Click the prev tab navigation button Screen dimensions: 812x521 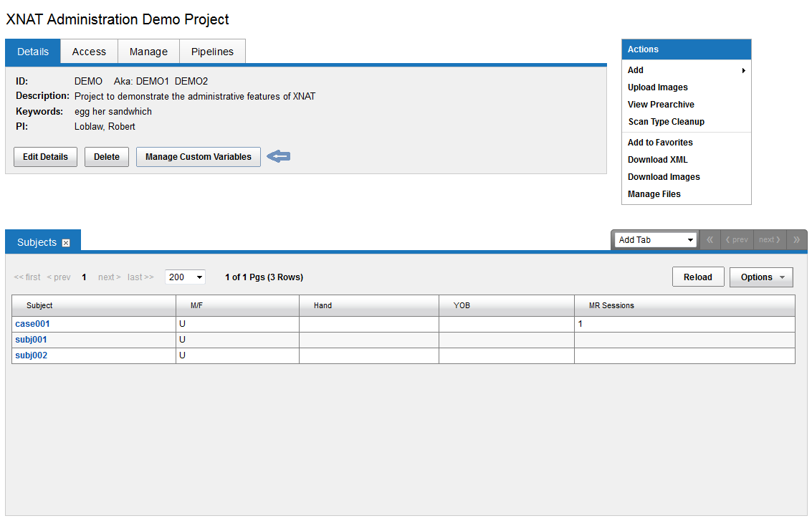pos(736,240)
